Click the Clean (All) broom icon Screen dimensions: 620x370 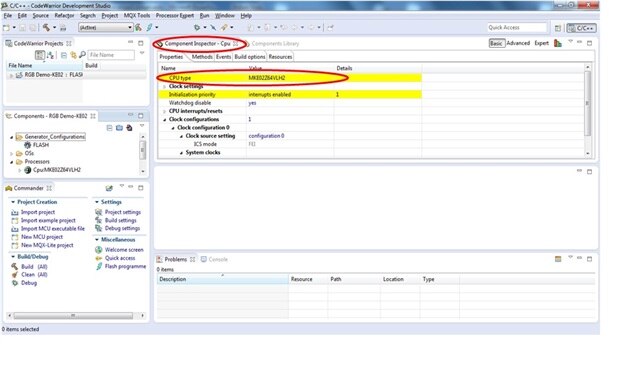pos(15,274)
